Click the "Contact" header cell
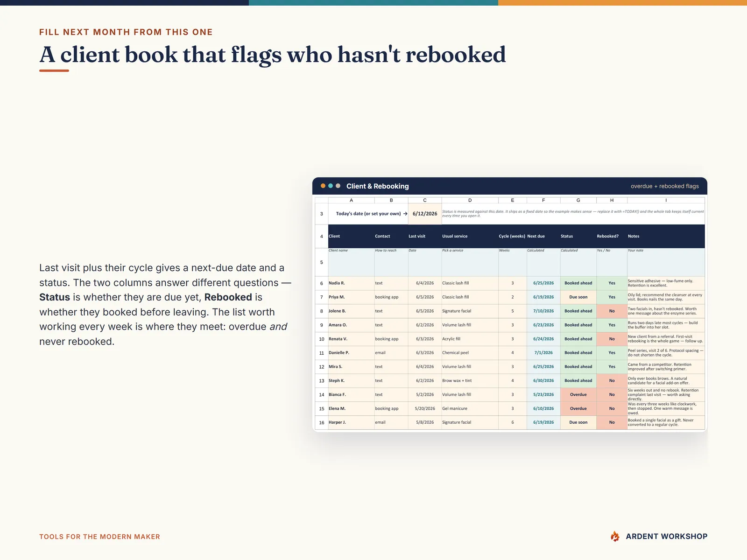The width and height of the screenshot is (747, 560). point(391,236)
